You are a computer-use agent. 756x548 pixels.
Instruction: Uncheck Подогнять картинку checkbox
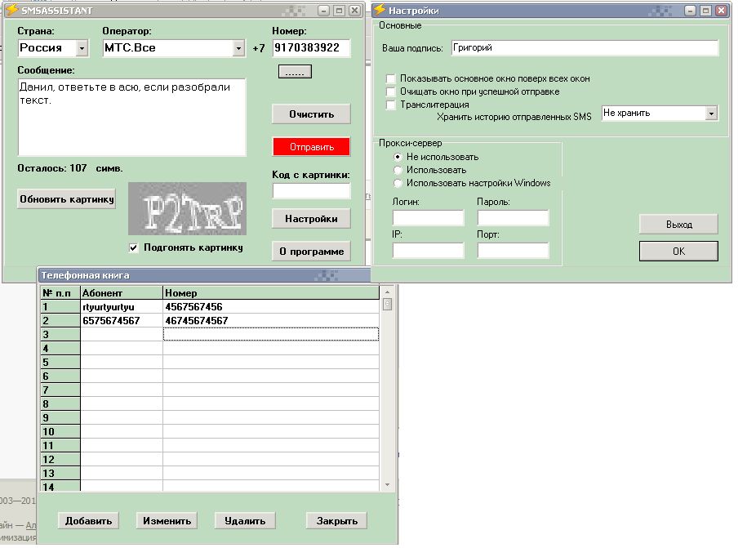[134, 247]
